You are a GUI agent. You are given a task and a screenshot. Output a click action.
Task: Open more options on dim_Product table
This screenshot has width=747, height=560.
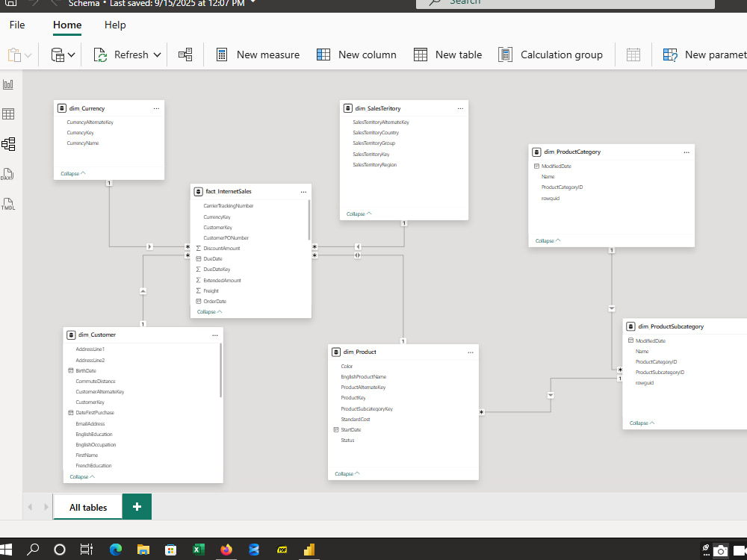click(x=471, y=352)
